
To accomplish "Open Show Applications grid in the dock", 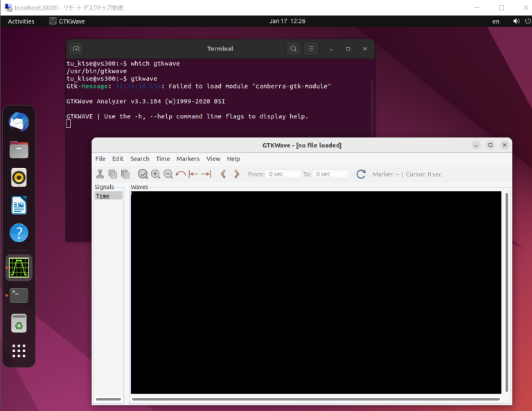I will pyautogui.click(x=19, y=351).
